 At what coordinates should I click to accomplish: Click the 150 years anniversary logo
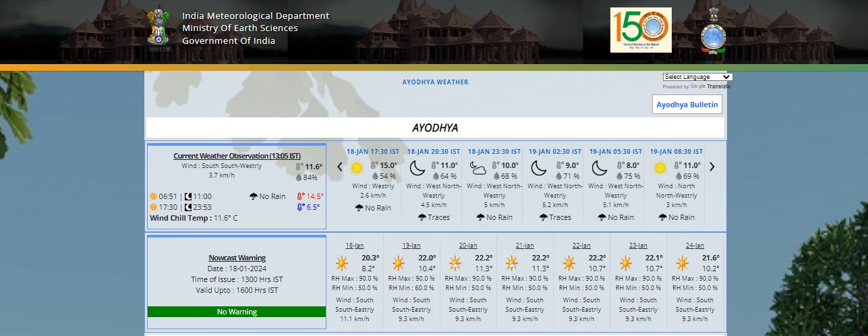click(x=640, y=30)
